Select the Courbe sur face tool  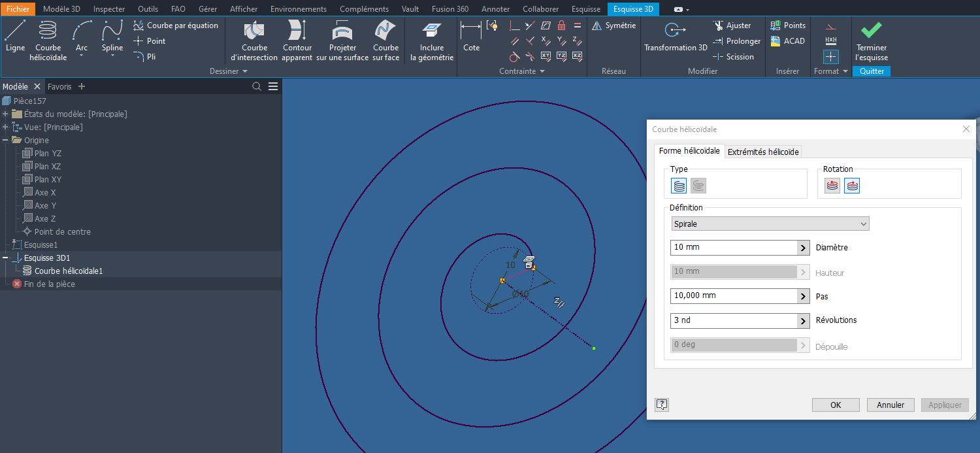coord(385,41)
